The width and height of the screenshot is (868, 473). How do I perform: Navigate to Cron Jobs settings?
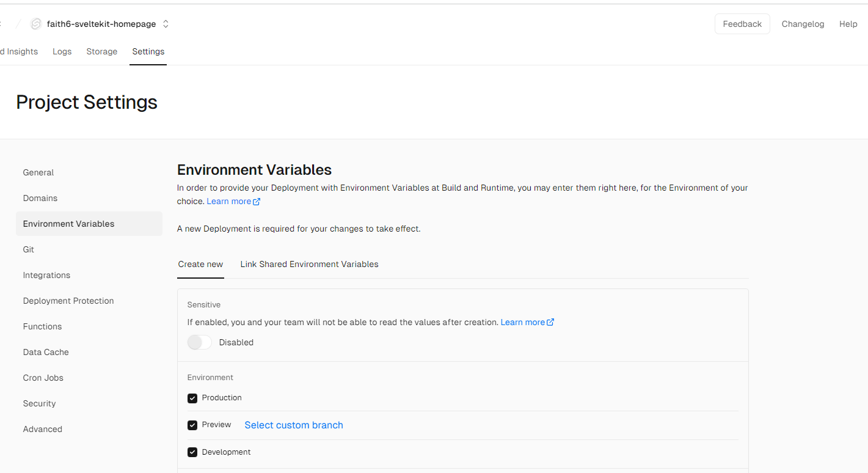click(x=43, y=378)
